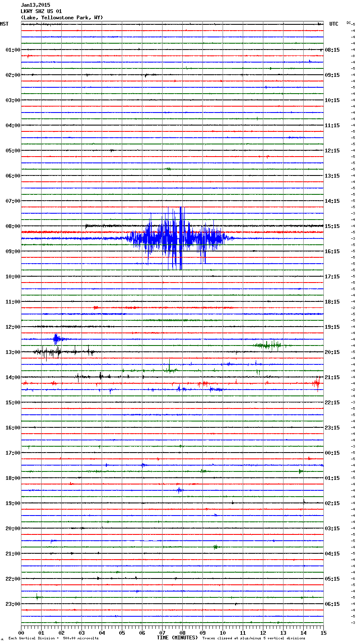The height and width of the screenshot is (644, 357).
Task: Select the 20:15 UTC time label
Action: pos(332,352)
